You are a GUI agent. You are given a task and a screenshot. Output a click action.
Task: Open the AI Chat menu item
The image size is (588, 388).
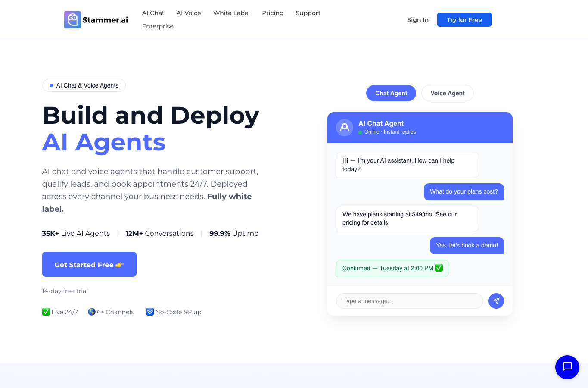click(x=153, y=13)
